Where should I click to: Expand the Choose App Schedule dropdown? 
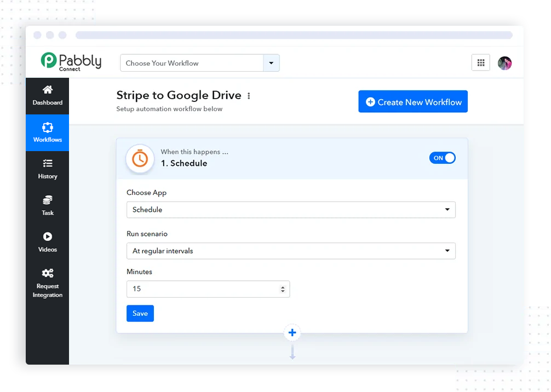point(291,210)
